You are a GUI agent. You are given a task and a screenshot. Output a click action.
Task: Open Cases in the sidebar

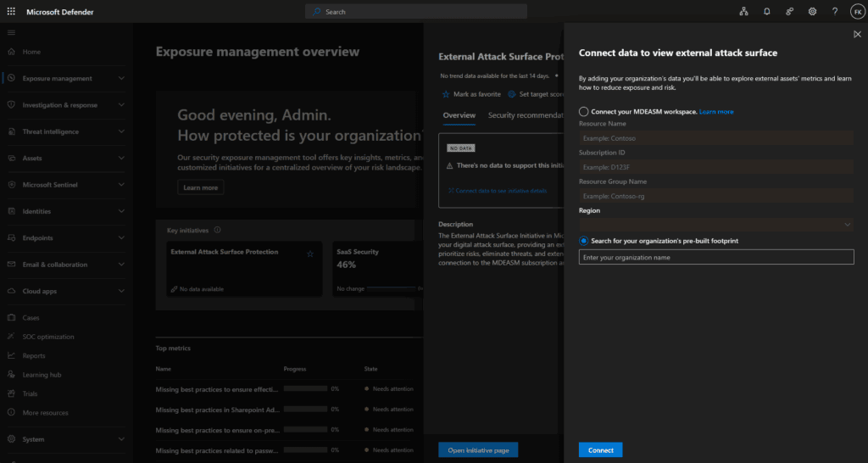(31, 317)
